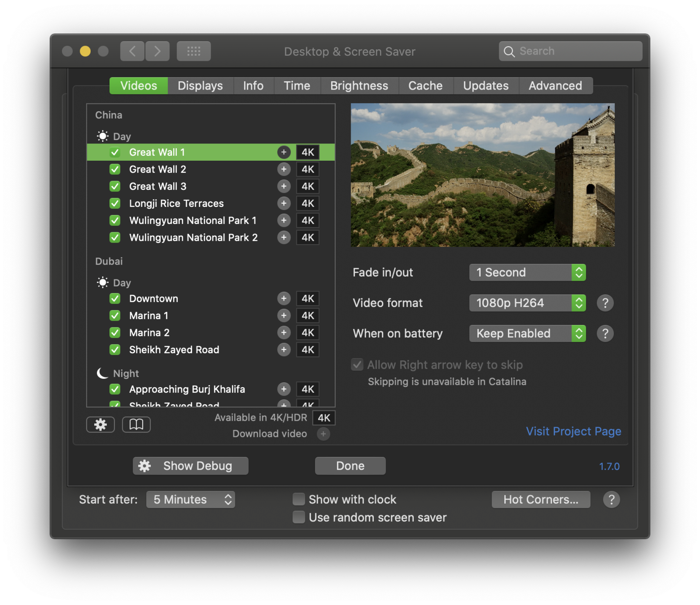The image size is (700, 605).
Task: Open the Updates tab
Action: pos(486,86)
